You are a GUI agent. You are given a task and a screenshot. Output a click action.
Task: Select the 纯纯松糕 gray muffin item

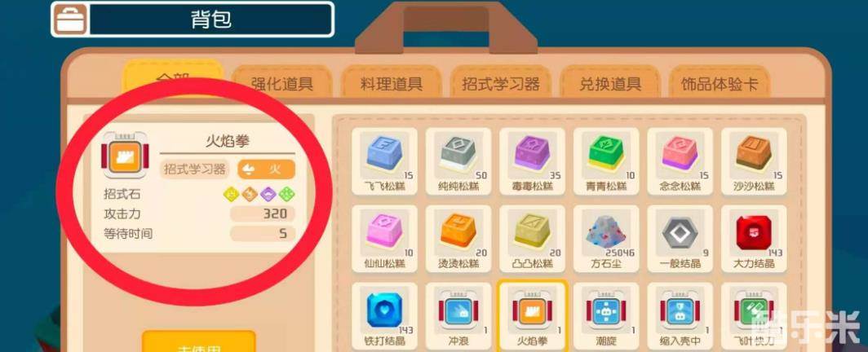(458, 161)
